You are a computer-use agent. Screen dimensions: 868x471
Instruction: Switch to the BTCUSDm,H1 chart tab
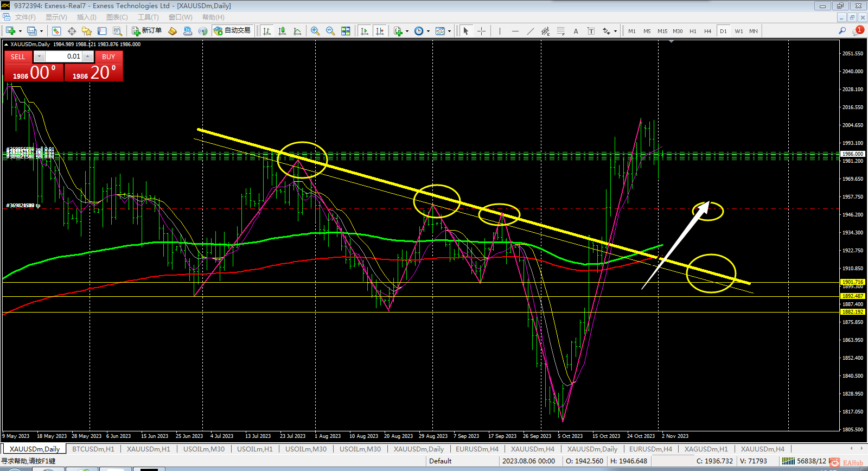(93, 449)
